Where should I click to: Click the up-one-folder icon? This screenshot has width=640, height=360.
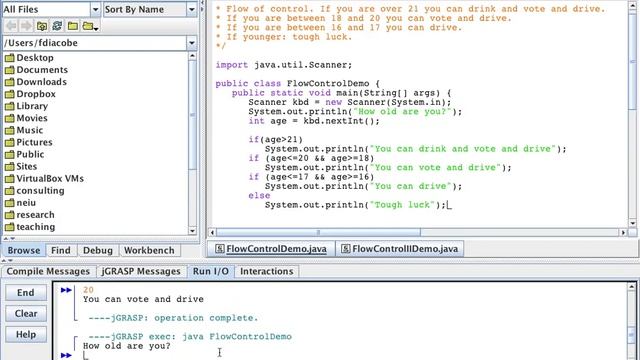(x=42, y=26)
